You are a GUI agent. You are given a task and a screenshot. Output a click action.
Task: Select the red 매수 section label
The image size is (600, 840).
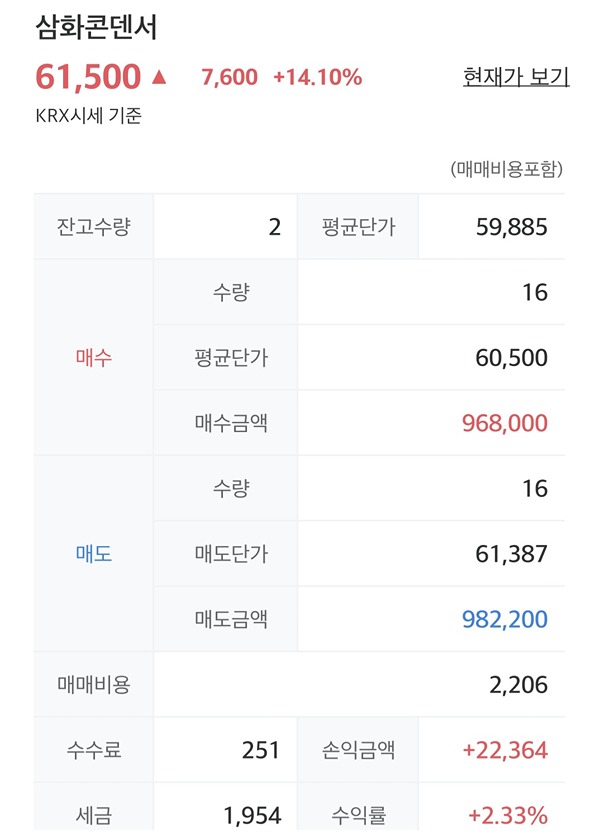[x=93, y=358]
